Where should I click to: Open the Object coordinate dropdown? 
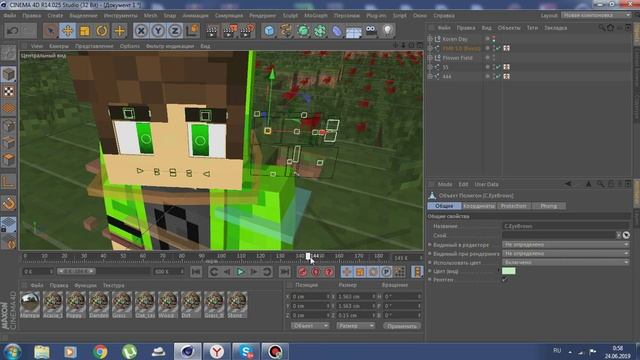[310, 326]
